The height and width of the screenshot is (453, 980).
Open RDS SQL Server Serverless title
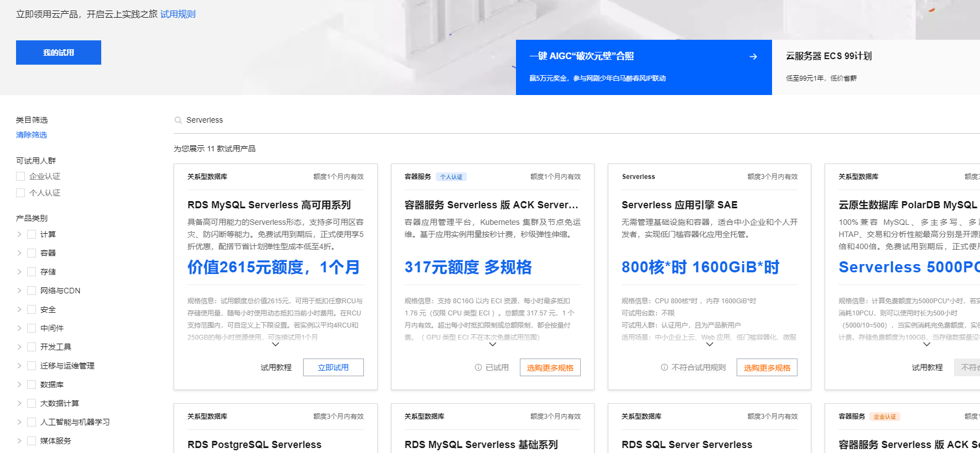[x=687, y=445]
